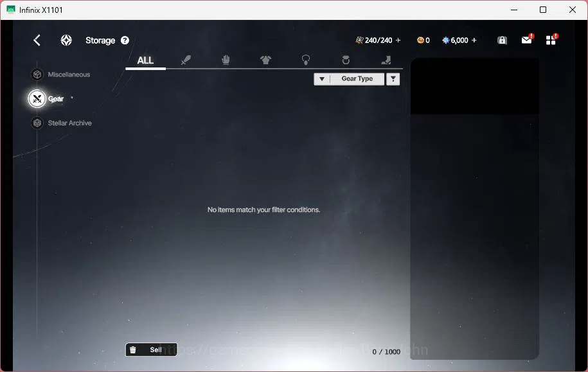Image resolution: width=588 pixels, height=372 pixels.
Task: Filter gear by weapon sword icon
Action: (x=186, y=60)
